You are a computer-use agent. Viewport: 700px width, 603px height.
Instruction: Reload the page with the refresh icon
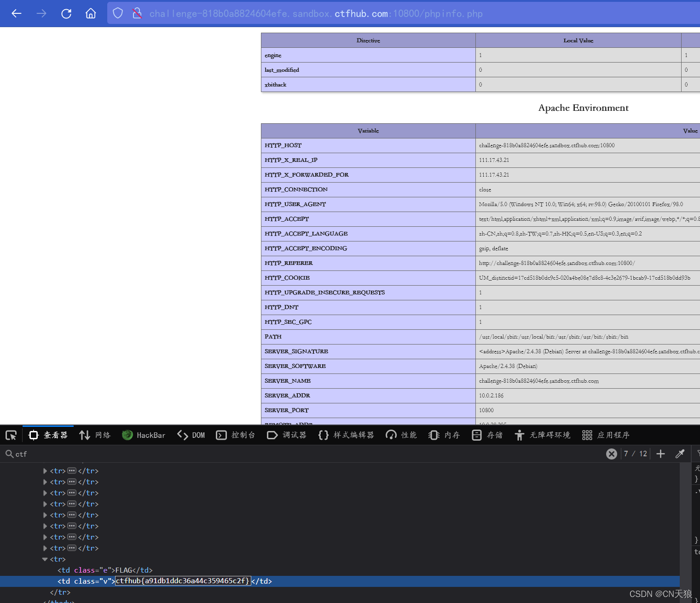(66, 13)
